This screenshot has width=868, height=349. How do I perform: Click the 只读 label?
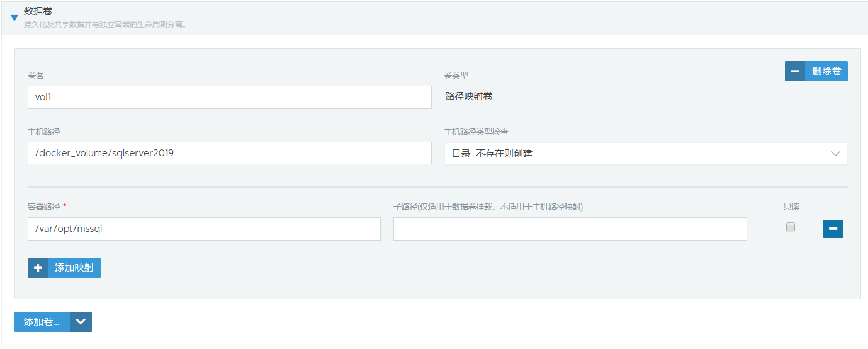point(791,207)
